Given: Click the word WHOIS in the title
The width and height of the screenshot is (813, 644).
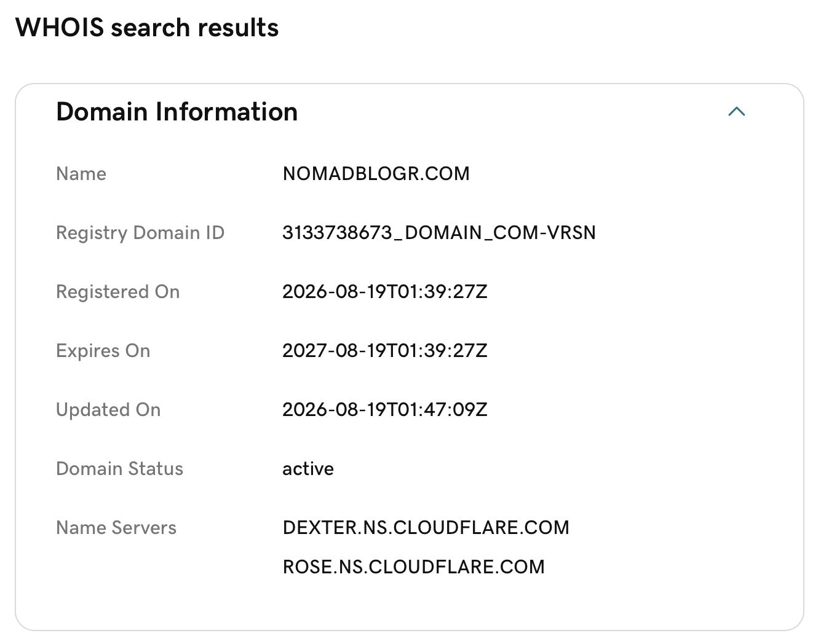Looking at the screenshot, I should pyautogui.click(x=60, y=28).
